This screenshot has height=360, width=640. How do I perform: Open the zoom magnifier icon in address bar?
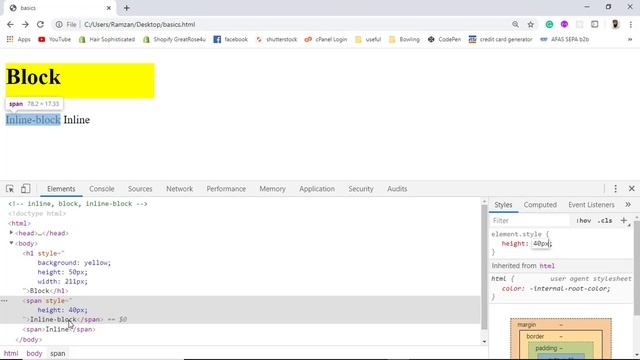(x=516, y=24)
